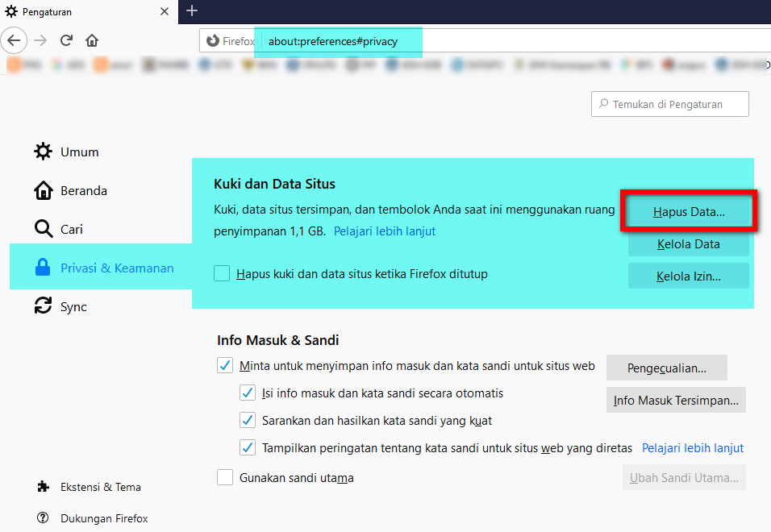Toggle Sarankan dan hasilkan kata sandi yang kuat
The width and height of the screenshot is (771, 532).
pos(248,421)
